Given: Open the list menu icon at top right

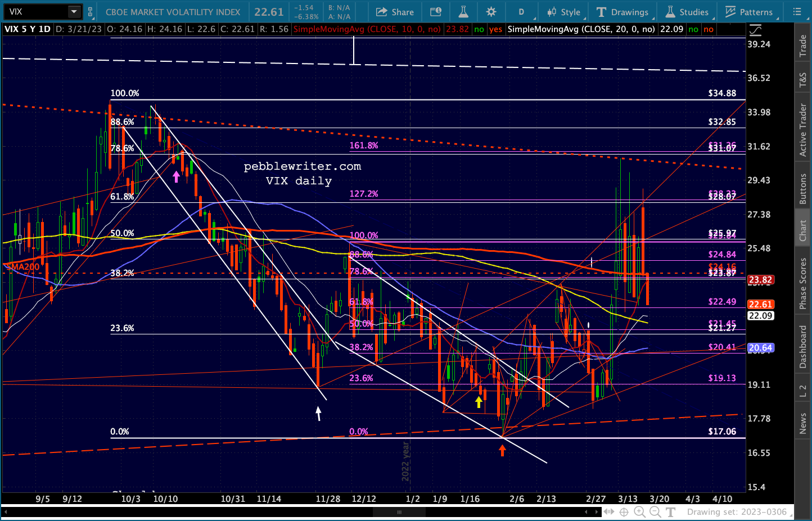Looking at the screenshot, I should coord(797,12).
